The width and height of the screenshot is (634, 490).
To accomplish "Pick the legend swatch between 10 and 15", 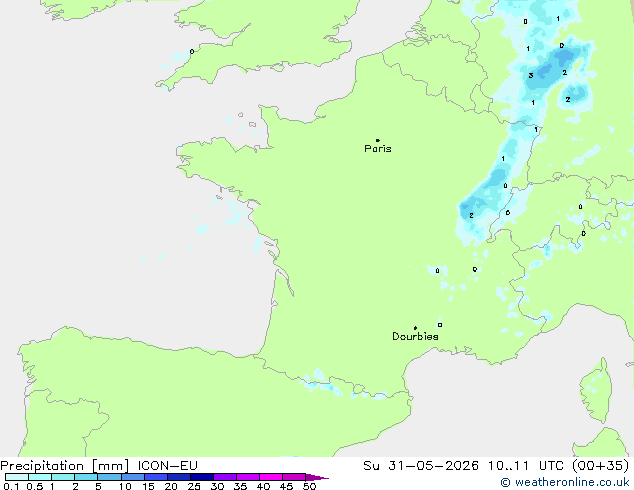I will click(132, 477).
